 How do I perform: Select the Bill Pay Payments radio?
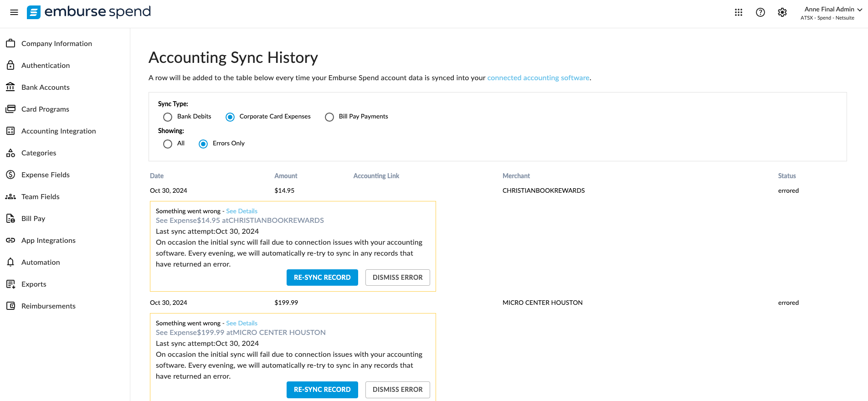329,117
